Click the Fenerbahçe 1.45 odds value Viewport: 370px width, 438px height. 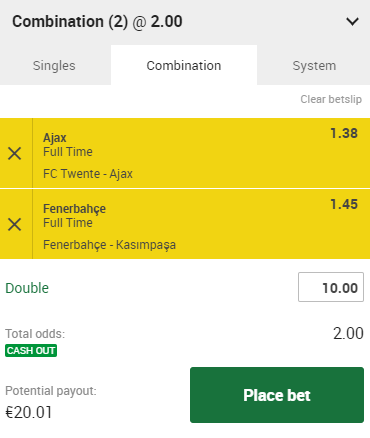point(344,204)
